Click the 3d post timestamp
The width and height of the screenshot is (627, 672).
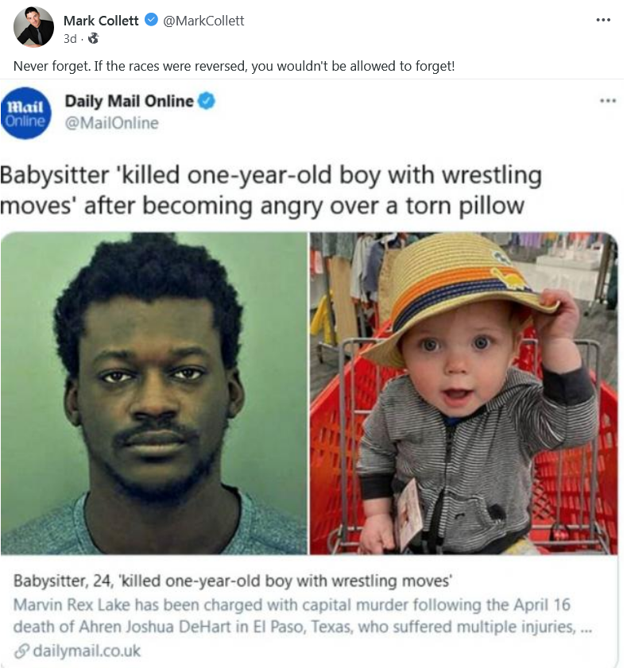pos(70,39)
